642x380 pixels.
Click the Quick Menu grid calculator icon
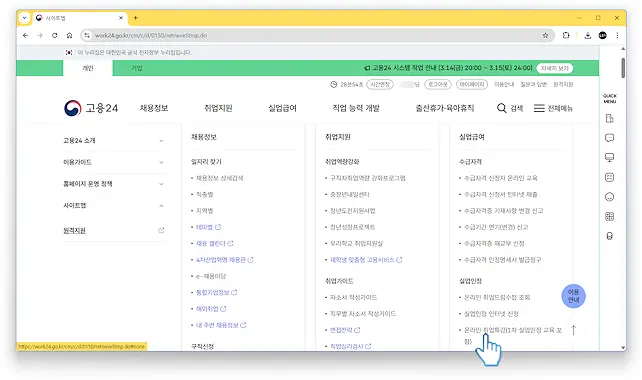point(609,217)
